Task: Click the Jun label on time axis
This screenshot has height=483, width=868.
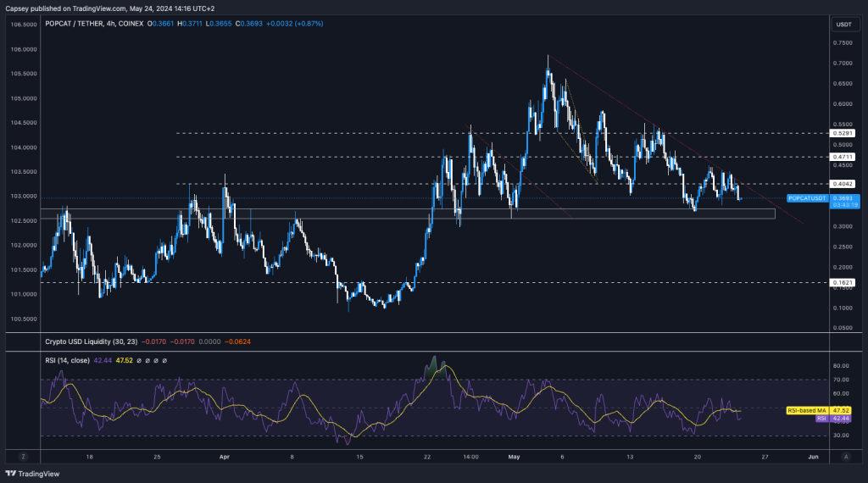Action: (x=812, y=456)
